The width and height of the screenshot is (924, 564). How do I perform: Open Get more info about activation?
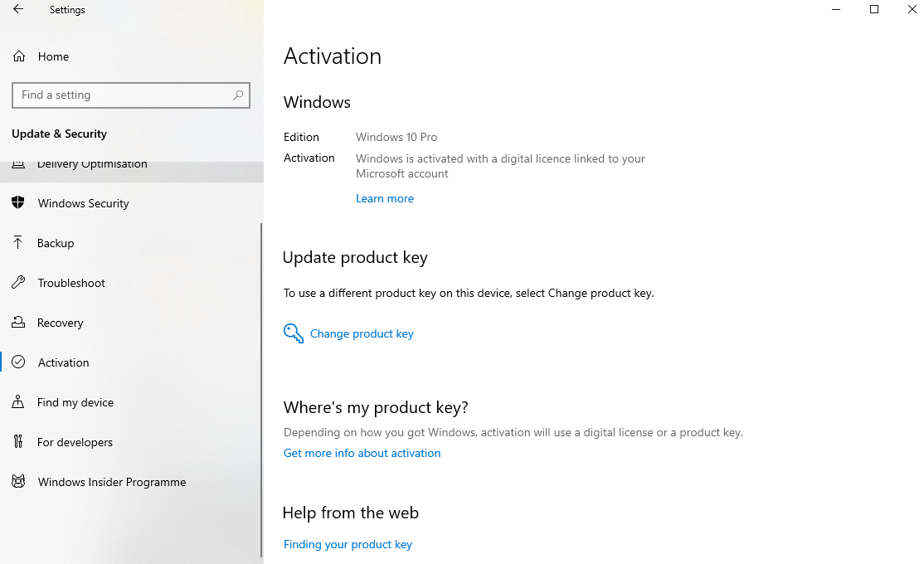pyautogui.click(x=362, y=453)
